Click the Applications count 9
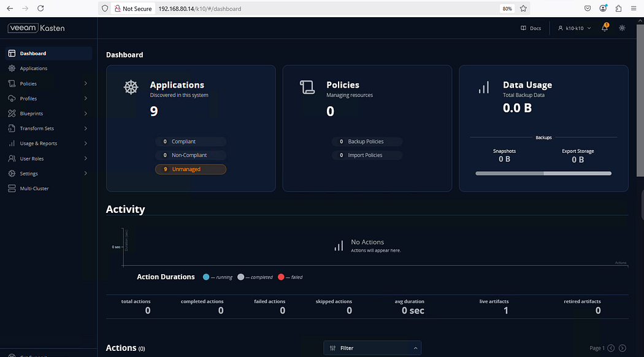Image resolution: width=644 pixels, height=357 pixels. coord(154,111)
